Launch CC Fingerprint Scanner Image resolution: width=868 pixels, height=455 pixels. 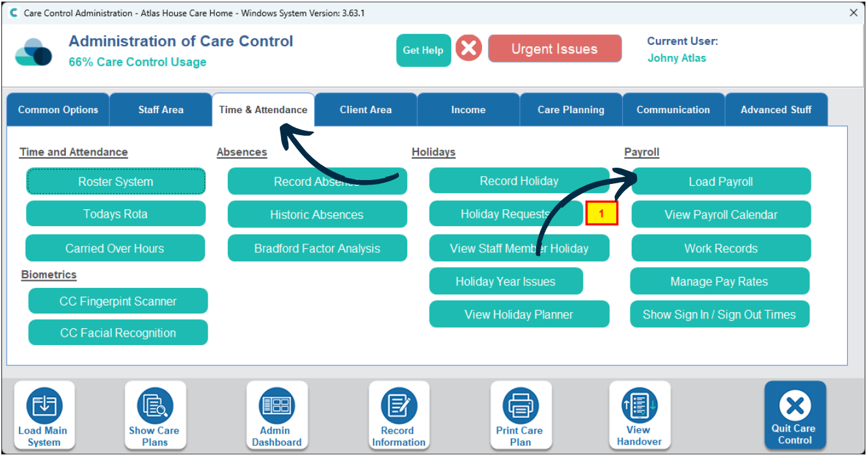(118, 301)
